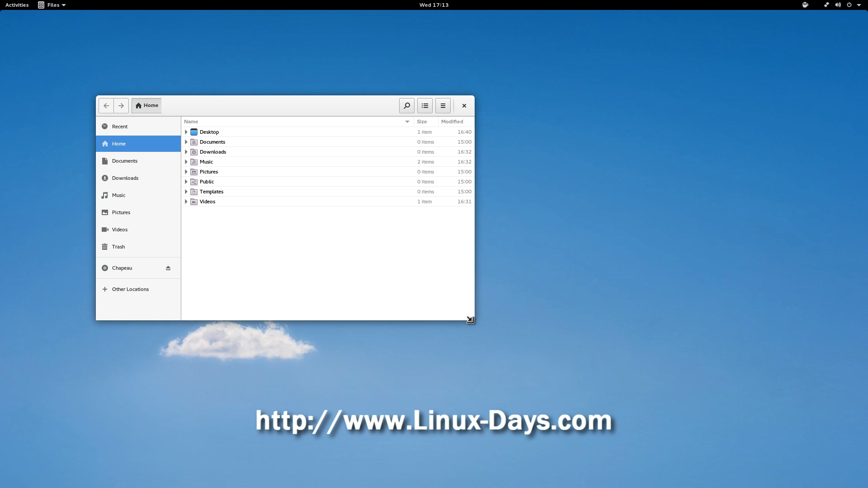The image size is (868, 488).
Task: Expand the Downloads folder row
Action: [x=186, y=152]
